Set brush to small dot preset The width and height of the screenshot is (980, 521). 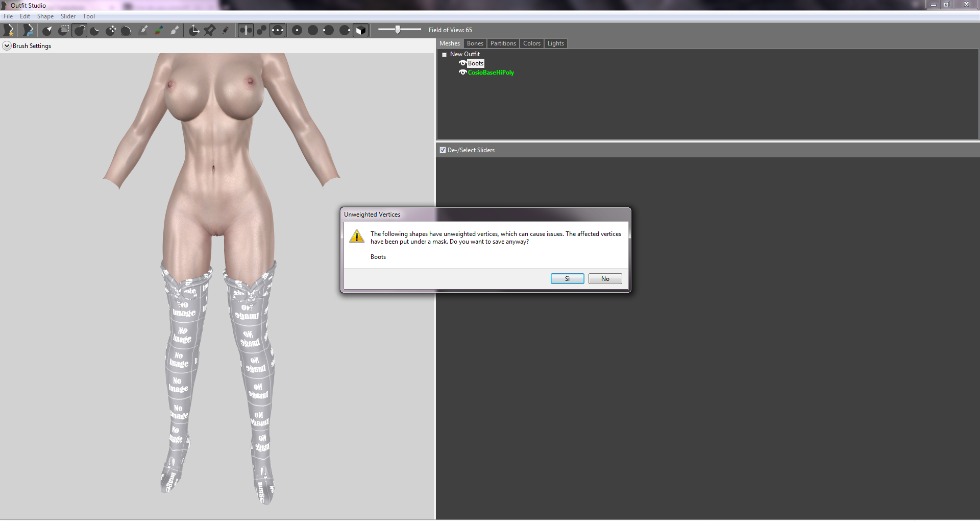click(297, 30)
